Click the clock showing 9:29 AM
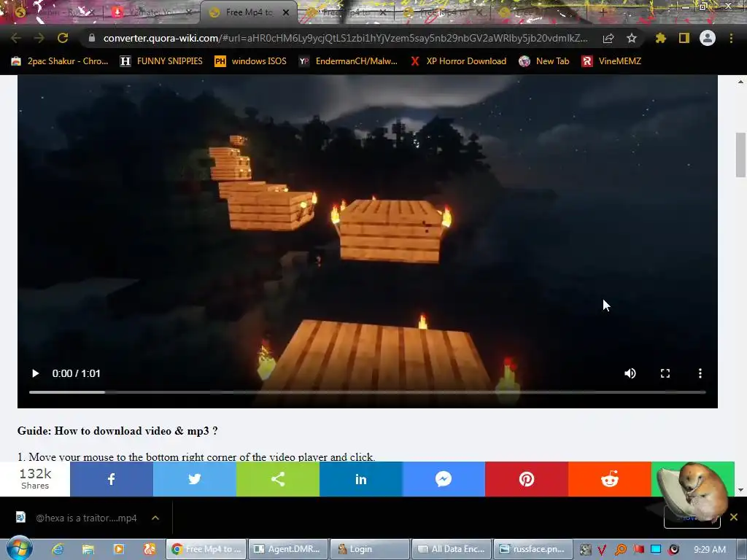 tap(710, 550)
